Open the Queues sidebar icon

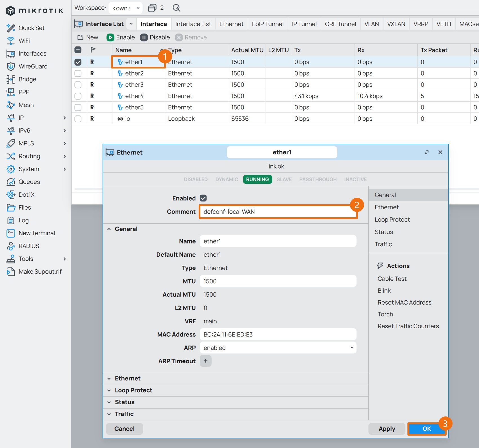[11, 182]
